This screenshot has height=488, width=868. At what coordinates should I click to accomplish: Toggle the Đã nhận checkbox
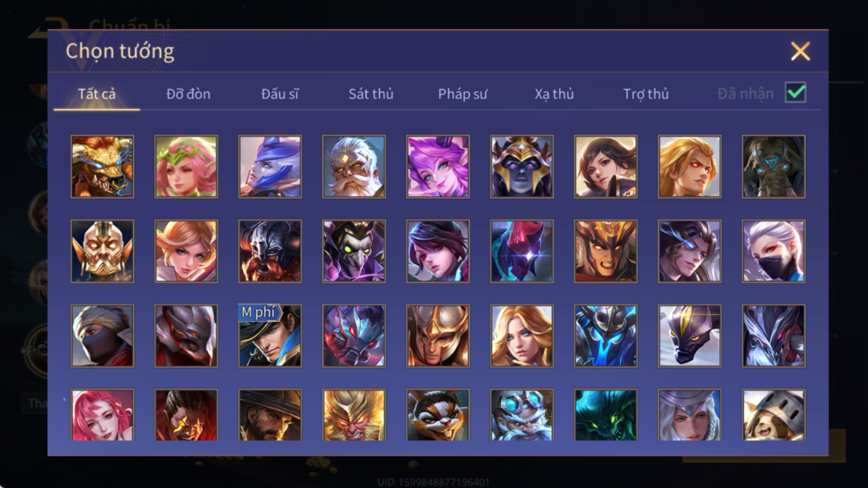click(795, 93)
